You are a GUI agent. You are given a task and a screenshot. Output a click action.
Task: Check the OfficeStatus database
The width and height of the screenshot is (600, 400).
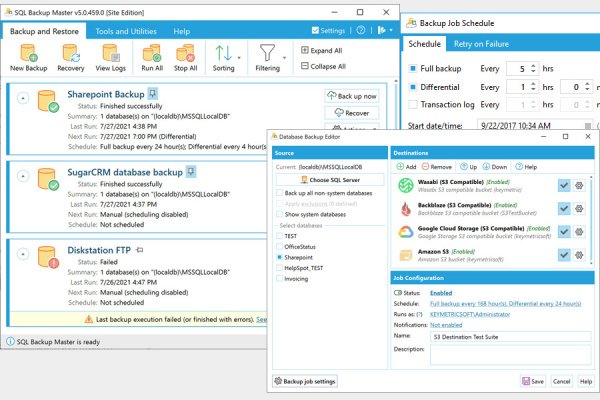click(279, 247)
